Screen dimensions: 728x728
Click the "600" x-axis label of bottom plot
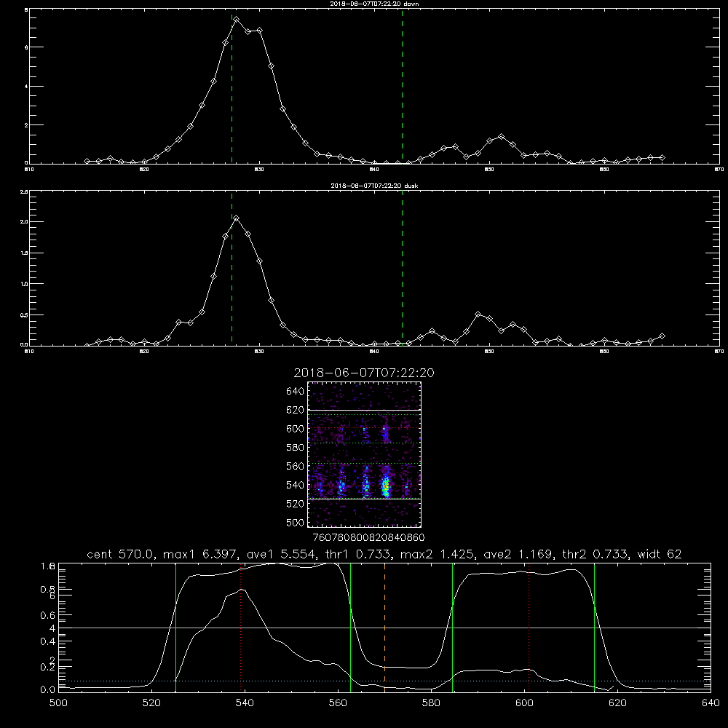point(525,703)
